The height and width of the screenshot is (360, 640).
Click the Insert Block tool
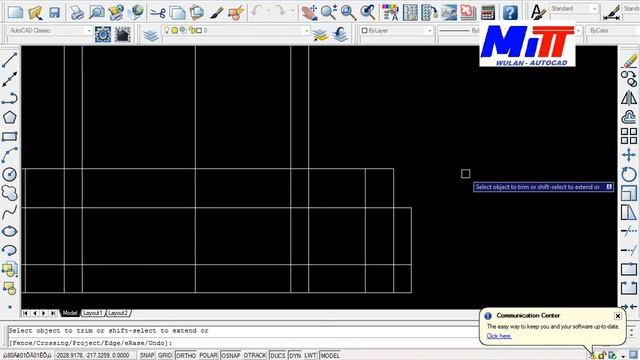(9, 269)
